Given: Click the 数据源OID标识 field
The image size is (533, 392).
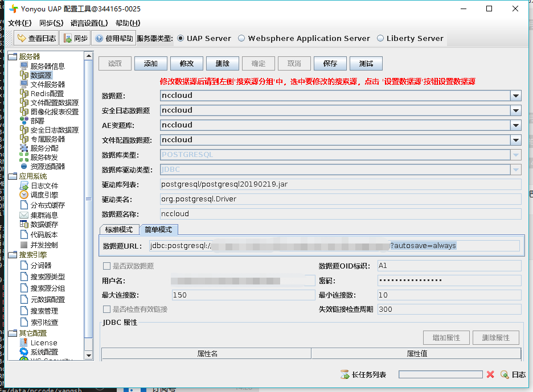Looking at the screenshot, I should point(449,266).
